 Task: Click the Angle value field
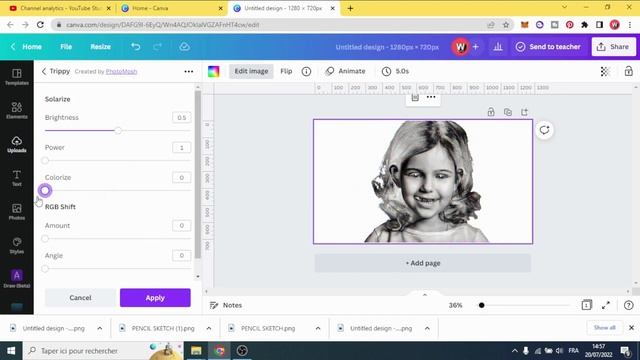point(182,256)
